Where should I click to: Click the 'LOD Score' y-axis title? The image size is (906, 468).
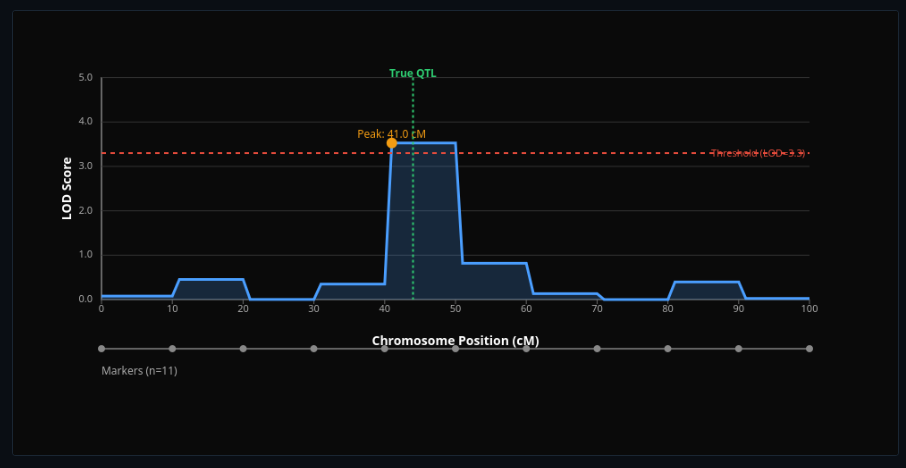point(67,188)
